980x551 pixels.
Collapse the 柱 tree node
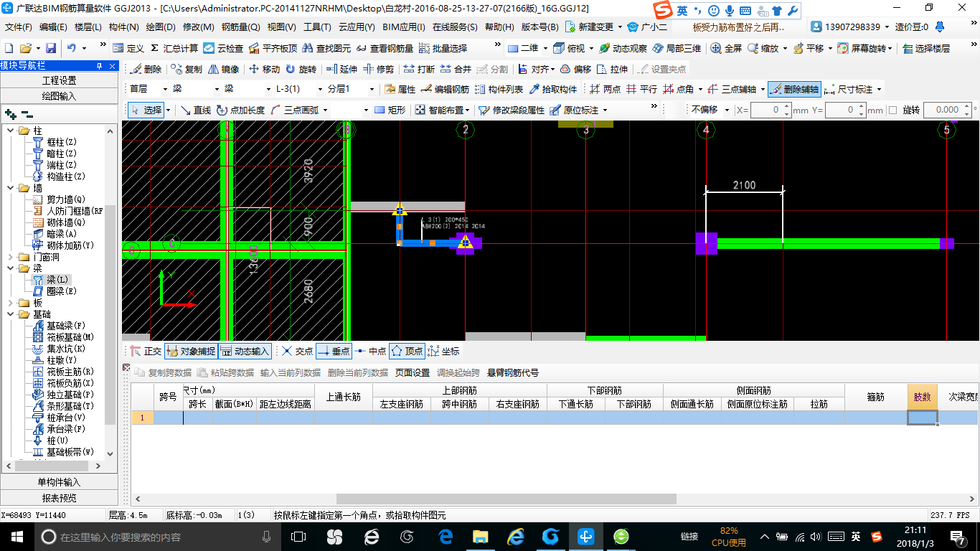click(x=11, y=131)
